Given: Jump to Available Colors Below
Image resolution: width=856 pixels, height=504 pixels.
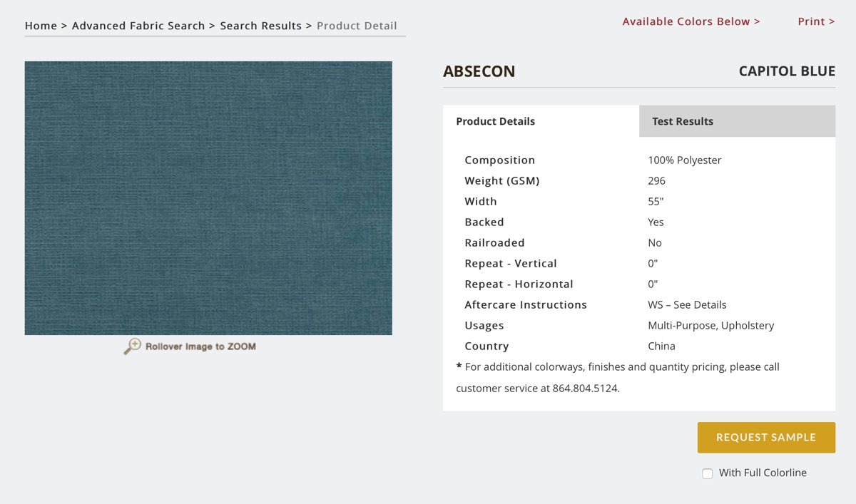Looking at the screenshot, I should 691,21.
